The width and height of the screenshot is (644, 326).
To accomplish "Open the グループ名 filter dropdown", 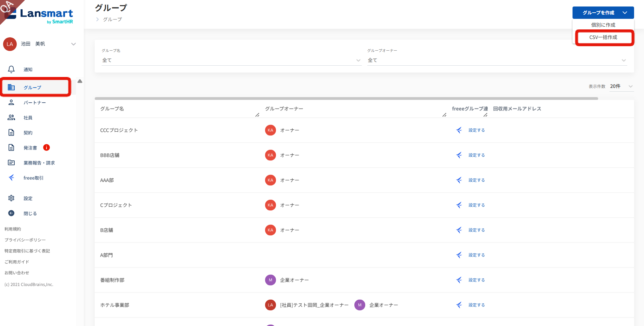I will click(231, 60).
